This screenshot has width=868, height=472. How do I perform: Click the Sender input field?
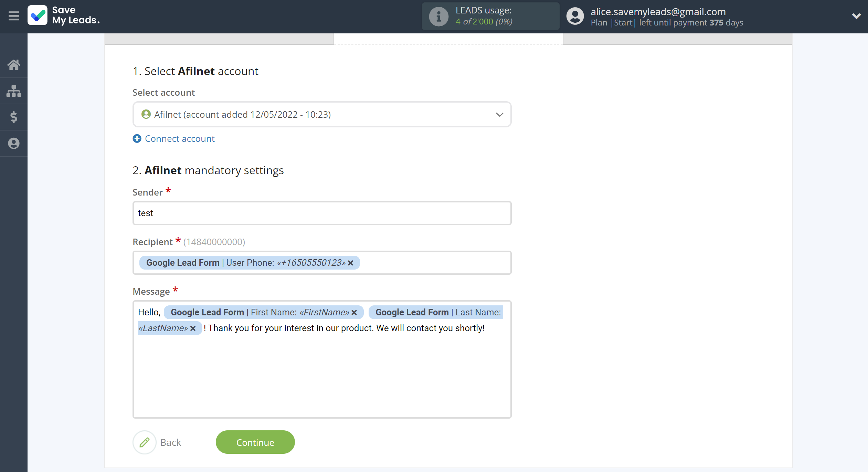click(x=322, y=213)
